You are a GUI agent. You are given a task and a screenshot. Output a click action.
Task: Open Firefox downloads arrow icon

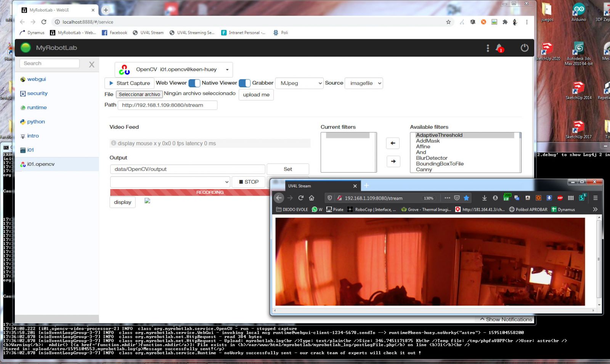[484, 198]
